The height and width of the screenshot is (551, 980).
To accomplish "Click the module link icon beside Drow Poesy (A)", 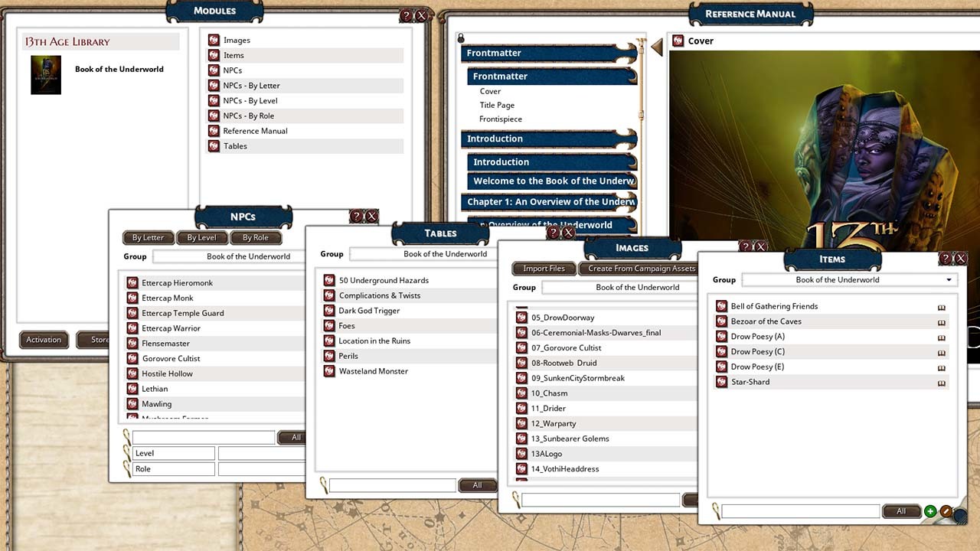I will (x=941, y=337).
